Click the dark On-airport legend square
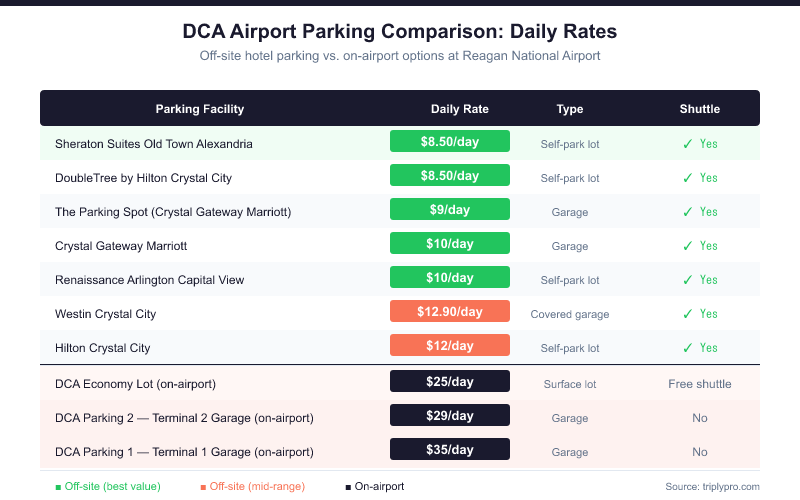This screenshot has height=500, width=800. 348,487
